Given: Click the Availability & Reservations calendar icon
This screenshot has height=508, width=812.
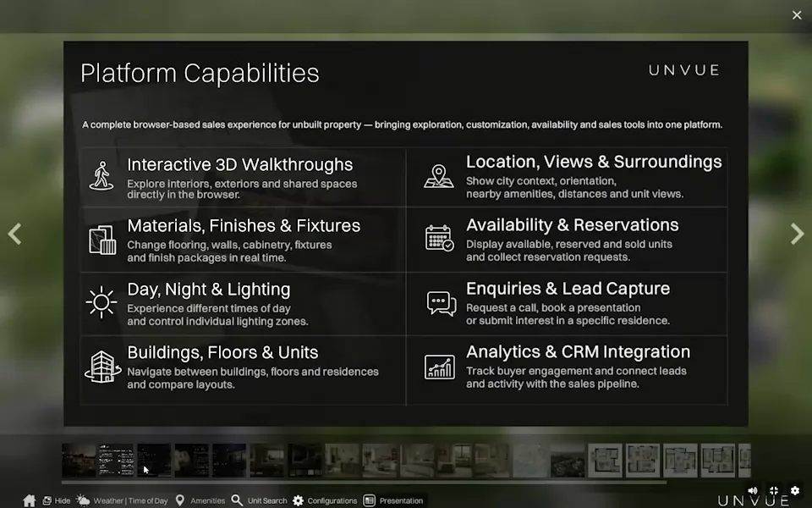Looking at the screenshot, I should tap(440, 239).
